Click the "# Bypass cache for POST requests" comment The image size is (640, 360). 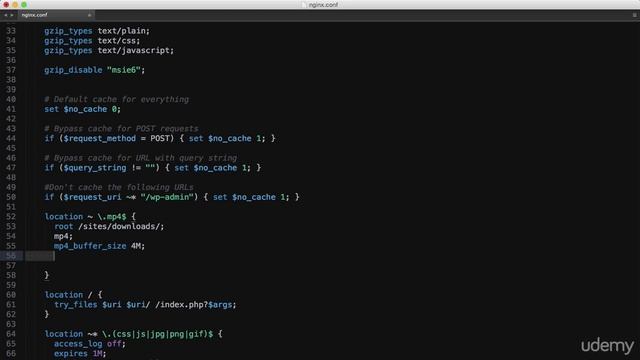(121, 129)
